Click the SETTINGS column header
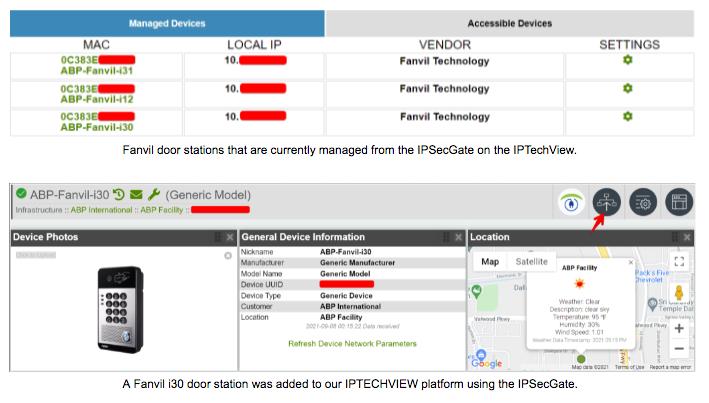Viewport: 709px width, 403px height. [x=629, y=45]
